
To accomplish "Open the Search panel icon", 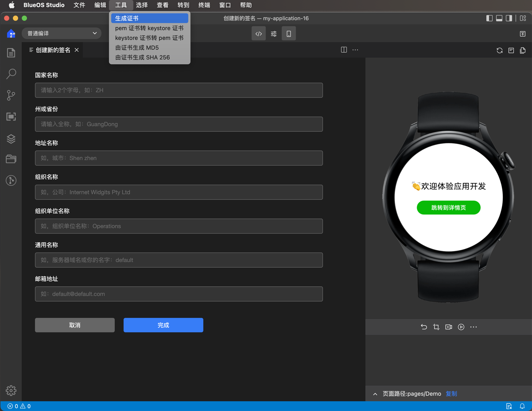I will click(11, 74).
